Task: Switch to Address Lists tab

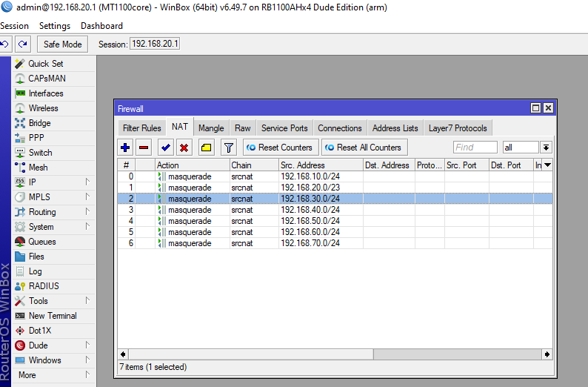Action: click(395, 128)
